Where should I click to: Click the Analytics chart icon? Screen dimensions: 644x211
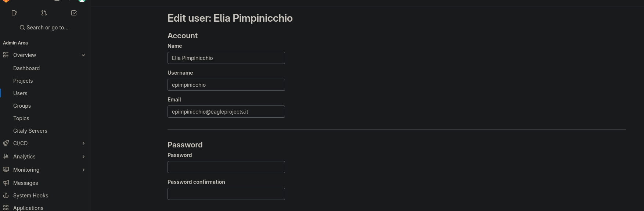[x=6, y=157]
